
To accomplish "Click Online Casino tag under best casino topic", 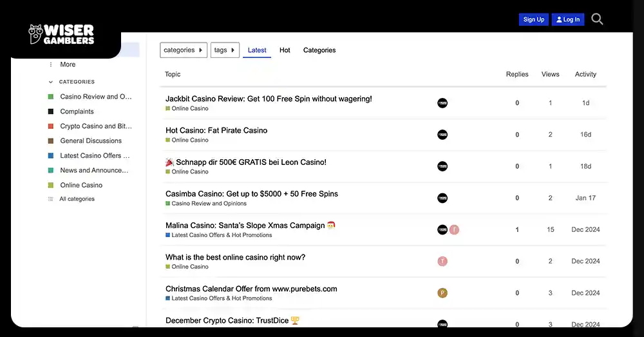I will 187,267.
